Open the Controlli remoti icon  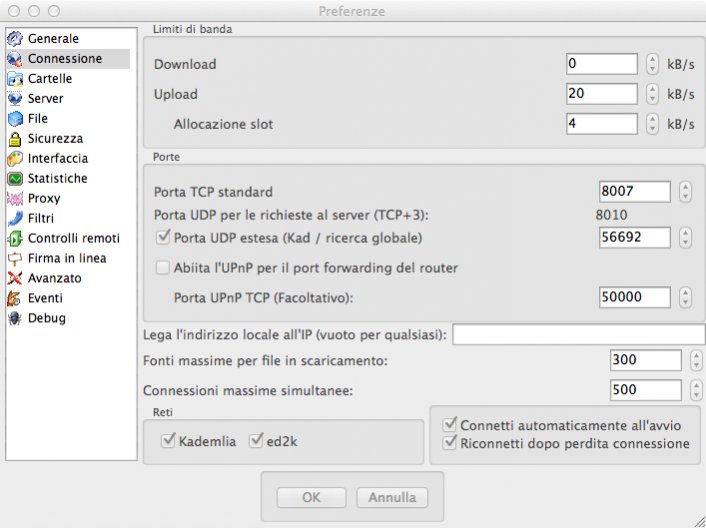point(15,239)
